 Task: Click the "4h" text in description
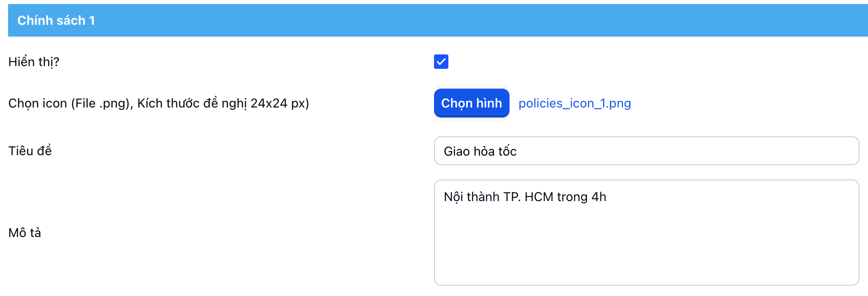pos(599,197)
